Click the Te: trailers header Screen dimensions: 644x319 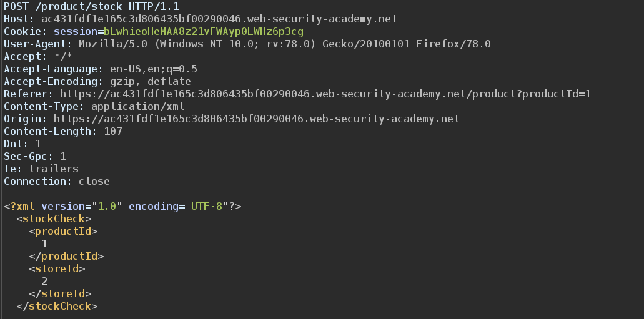[41, 169]
